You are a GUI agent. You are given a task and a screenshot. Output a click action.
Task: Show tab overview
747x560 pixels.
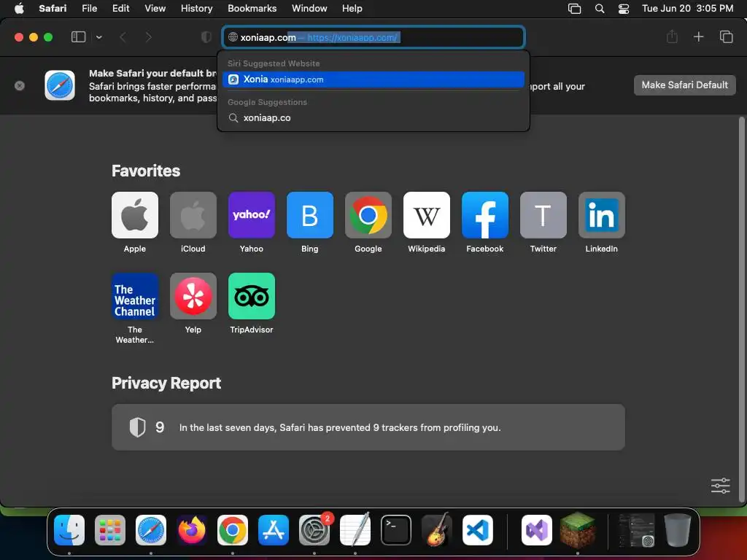pyautogui.click(x=726, y=36)
